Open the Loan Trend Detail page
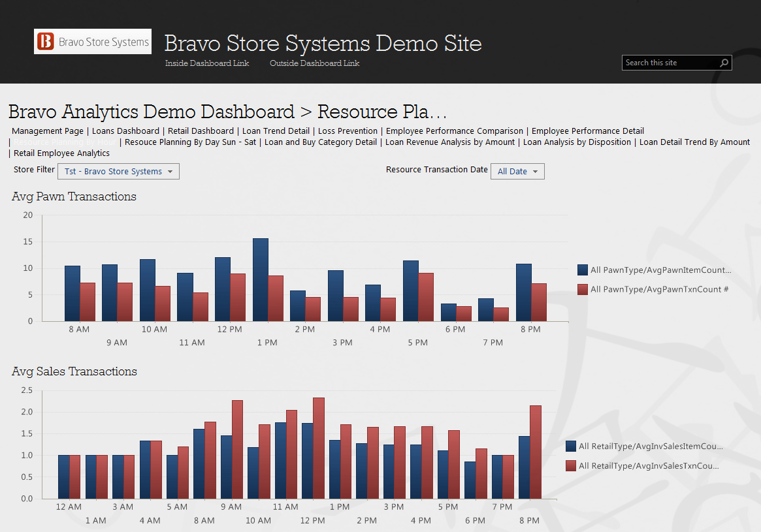The width and height of the screenshot is (761, 532). point(276,131)
